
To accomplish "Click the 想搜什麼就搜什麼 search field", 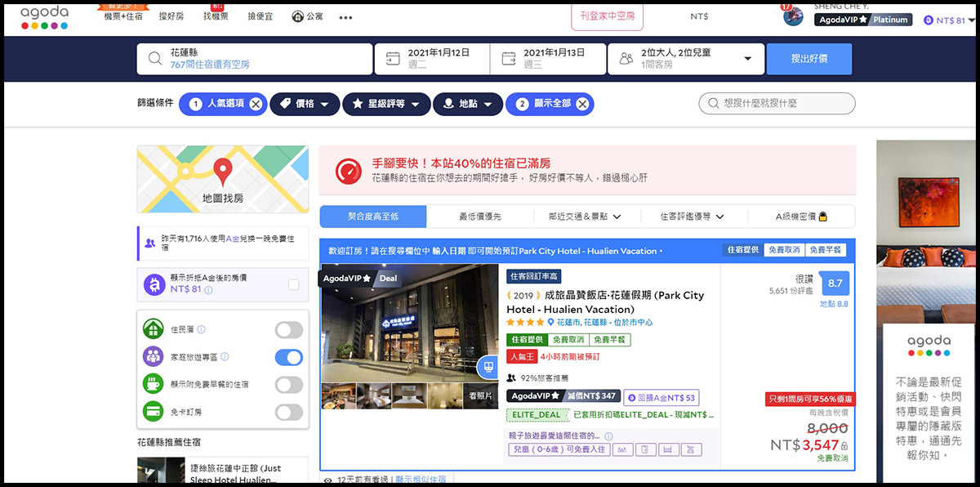I will pos(777,104).
